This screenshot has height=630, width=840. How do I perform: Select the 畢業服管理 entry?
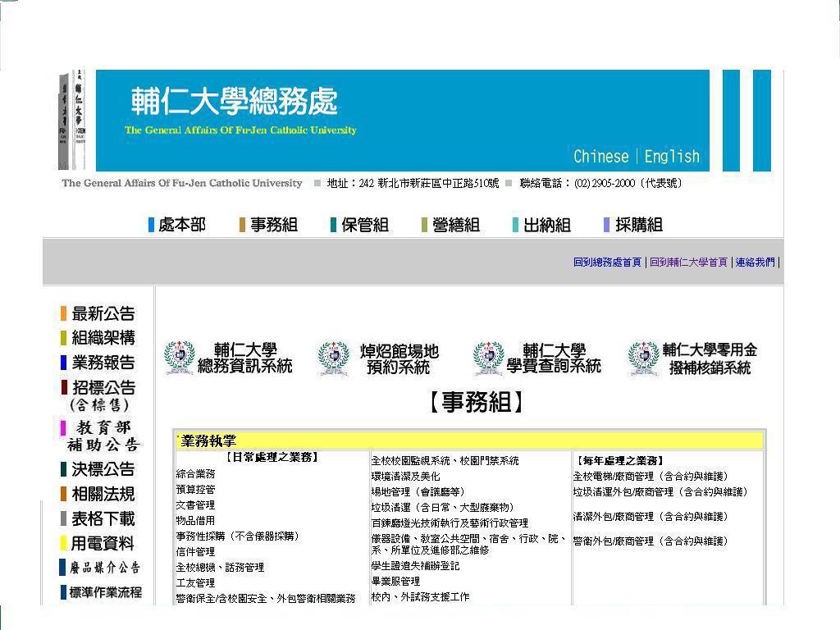tap(396, 582)
